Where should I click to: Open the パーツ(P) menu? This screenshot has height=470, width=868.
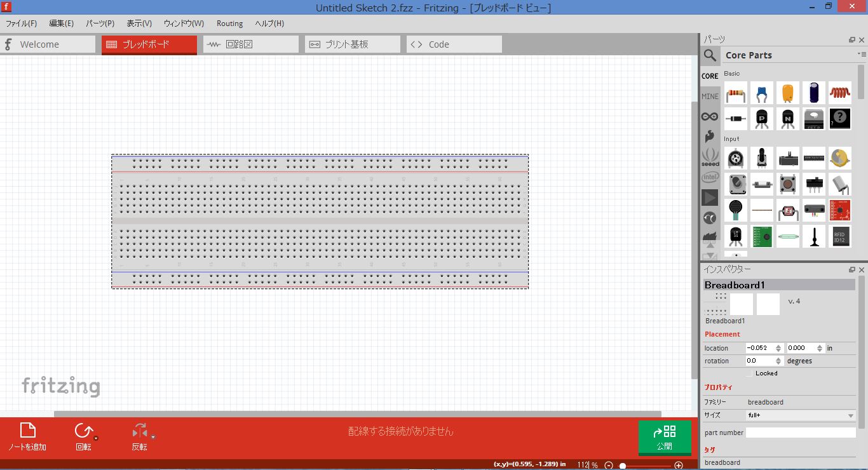[100, 23]
